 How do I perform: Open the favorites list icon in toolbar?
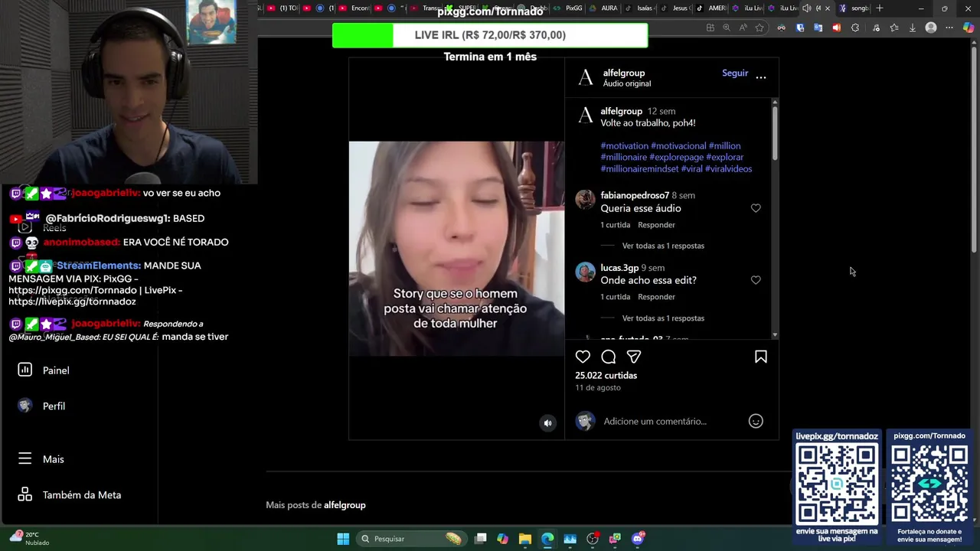[x=893, y=28]
